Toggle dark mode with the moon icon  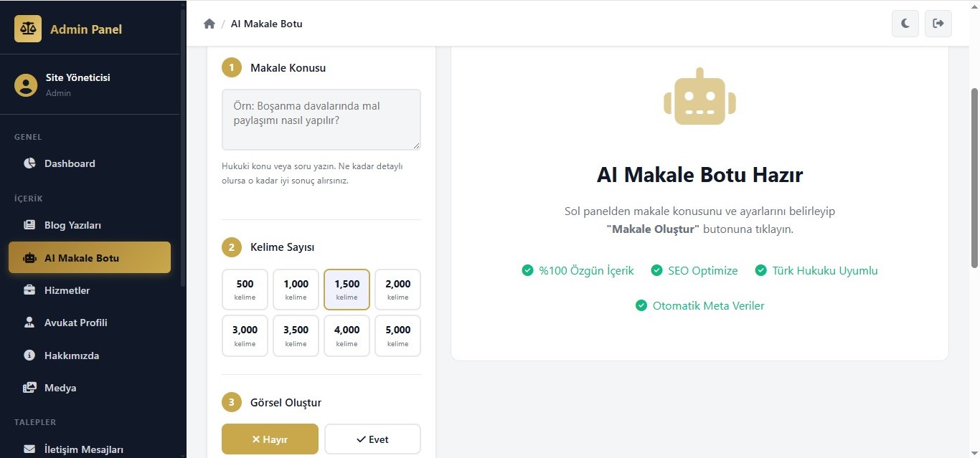(905, 24)
